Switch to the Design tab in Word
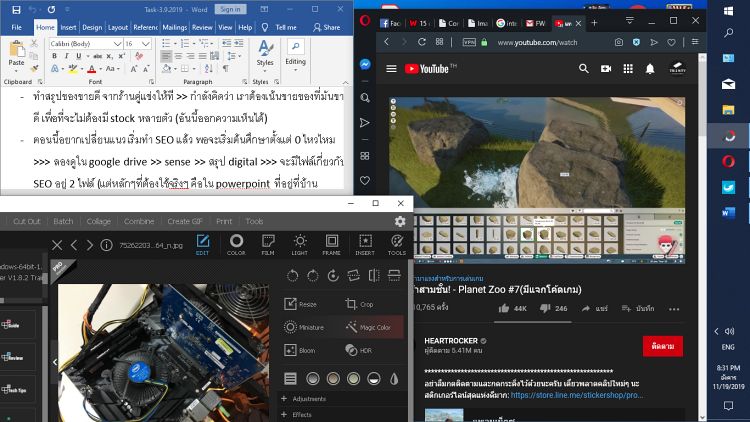Image resolution: width=750 pixels, height=422 pixels. tap(92, 27)
